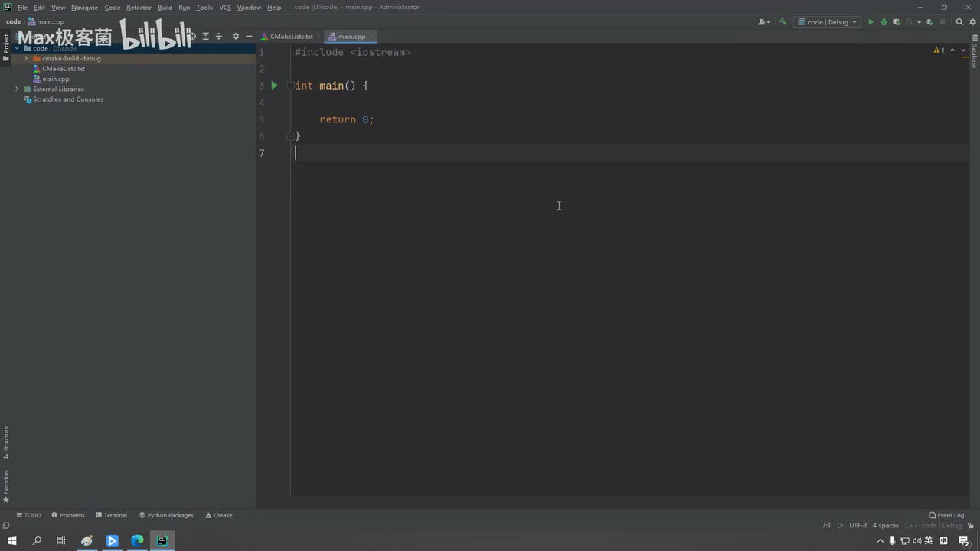The width and height of the screenshot is (980, 551).
Task: Expand External Libraries node
Action: 17,89
